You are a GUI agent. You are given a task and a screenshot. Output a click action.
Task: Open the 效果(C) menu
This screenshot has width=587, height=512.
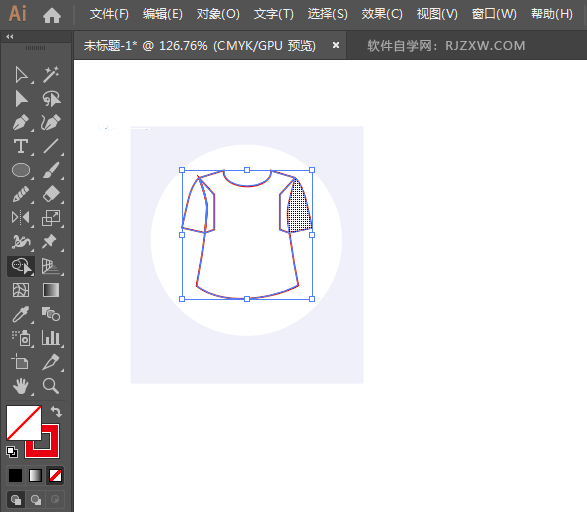[x=382, y=14]
